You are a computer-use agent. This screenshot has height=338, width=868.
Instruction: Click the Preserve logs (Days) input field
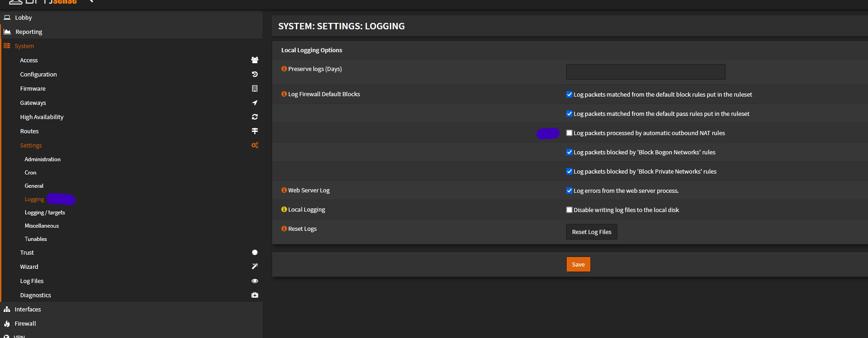coord(645,72)
